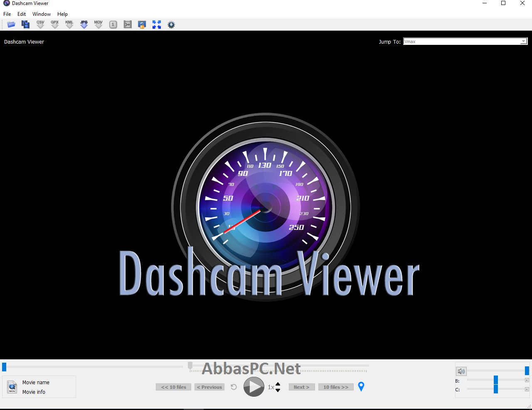The image size is (532, 410).
Task: Click the tick-marked slider's gray handle
Action: [x=190, y=366]
